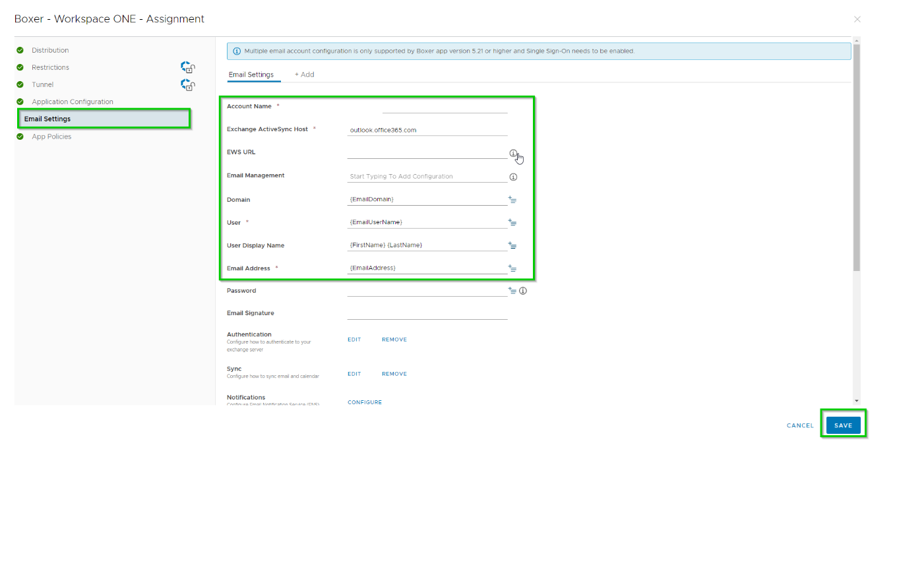The width and height of the screenshot is (924, 575).
Task: Open lookup values for the User field
Action: 512,222
